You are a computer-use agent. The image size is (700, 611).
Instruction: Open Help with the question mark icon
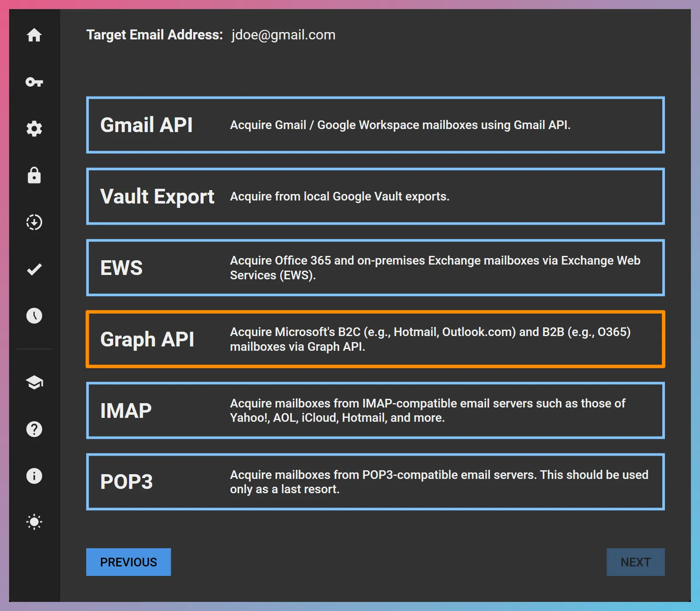click(34, 429)
